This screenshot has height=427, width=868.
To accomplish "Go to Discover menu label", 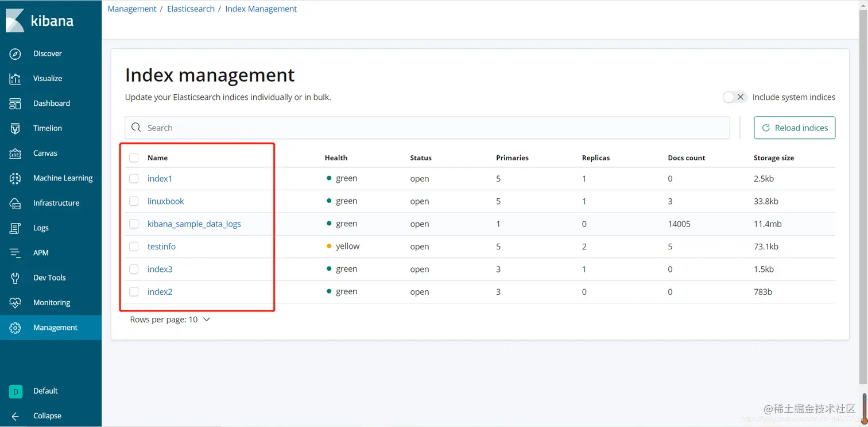I will (x=48, y=53).
